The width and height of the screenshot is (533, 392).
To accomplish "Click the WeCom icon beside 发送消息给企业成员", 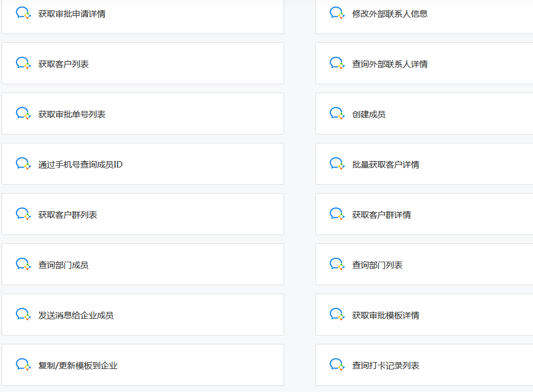I will [24, 315].
